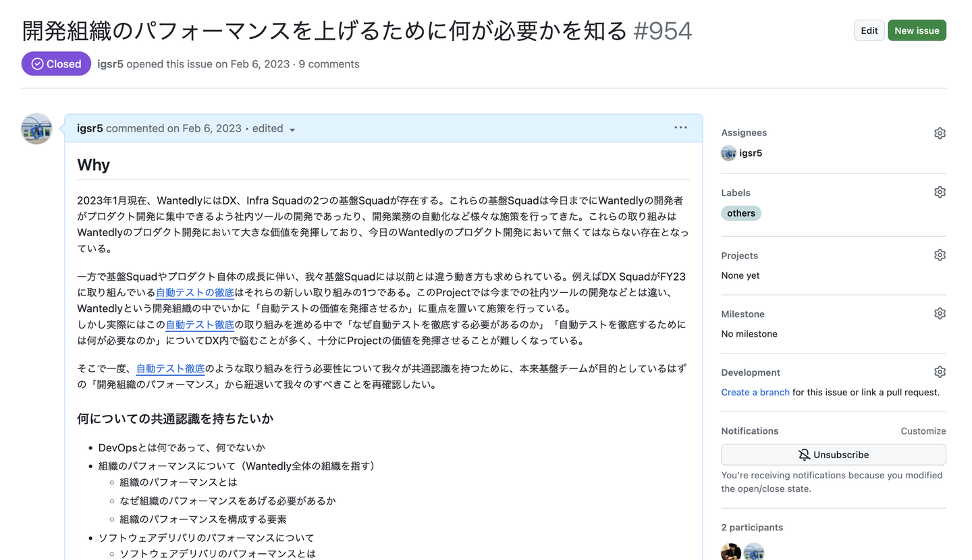Click the bullet 組織のパフォーマンスとは
This screenshot has height=560, width=972.
tap(178, 482)
